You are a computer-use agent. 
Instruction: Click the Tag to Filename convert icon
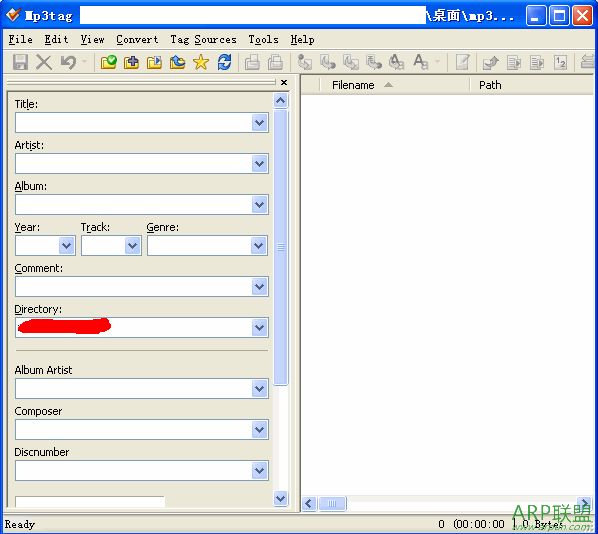click(304, 62)
